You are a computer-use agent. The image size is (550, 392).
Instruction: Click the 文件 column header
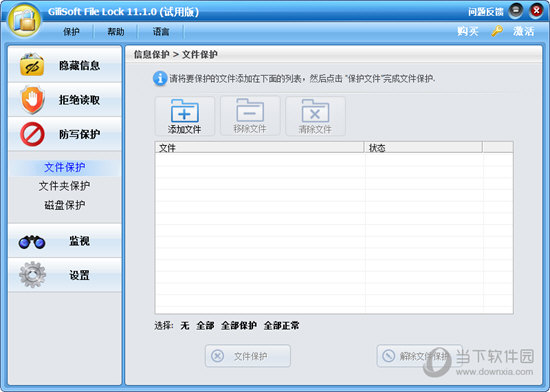(260, 148)
